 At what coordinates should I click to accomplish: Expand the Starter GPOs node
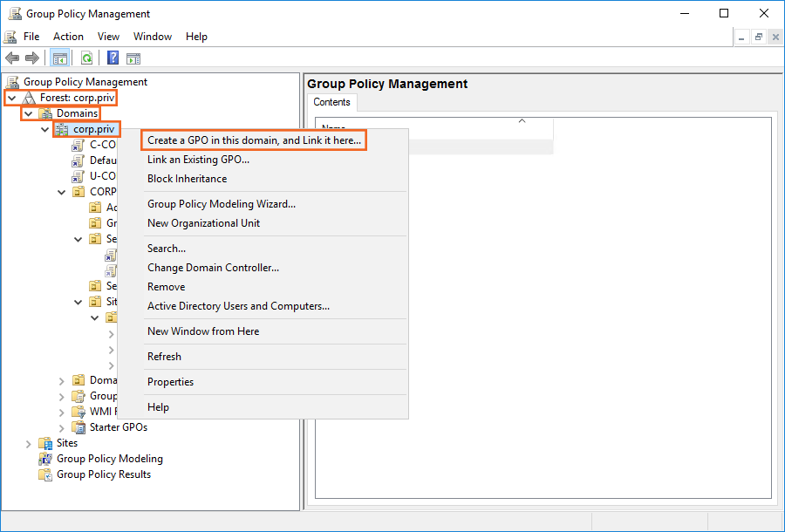61,427
